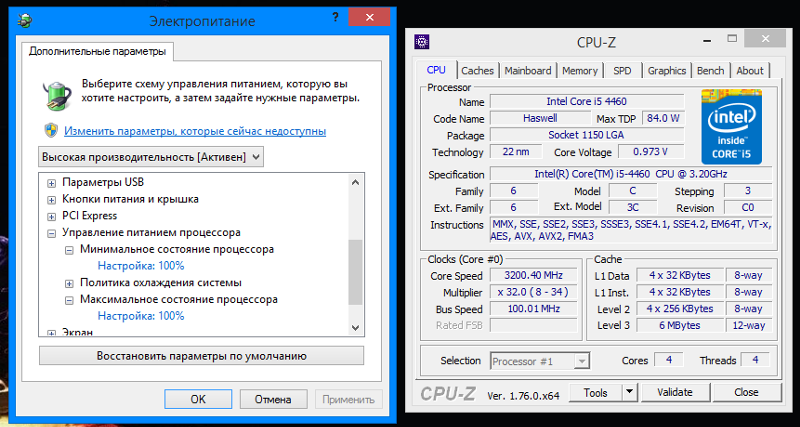Click the Отмена button
The image size is (800, 427).
273,399
